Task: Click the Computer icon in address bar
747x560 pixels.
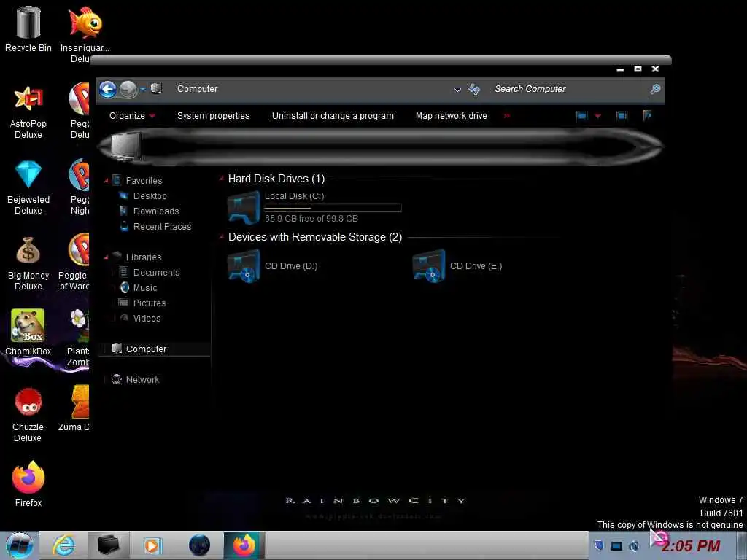Action: tap(156, 88)
